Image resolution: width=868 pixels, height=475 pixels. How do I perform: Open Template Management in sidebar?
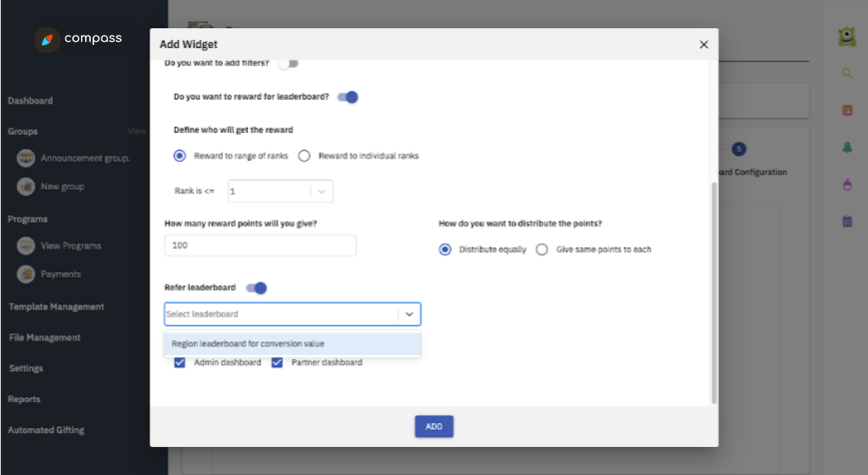click(x=56, y=307)
